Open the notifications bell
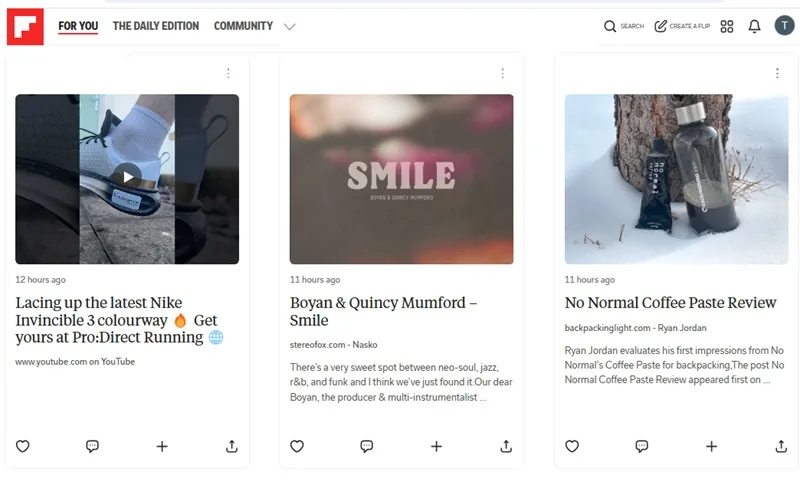Viewport: 800px width, 485px height. pyautogui.click(x=755, y=26)
